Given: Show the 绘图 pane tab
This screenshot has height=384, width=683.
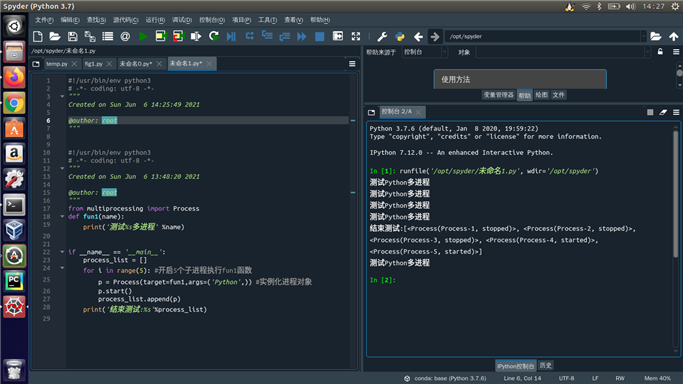Looking at the screenshot, I should pos(541,95).
